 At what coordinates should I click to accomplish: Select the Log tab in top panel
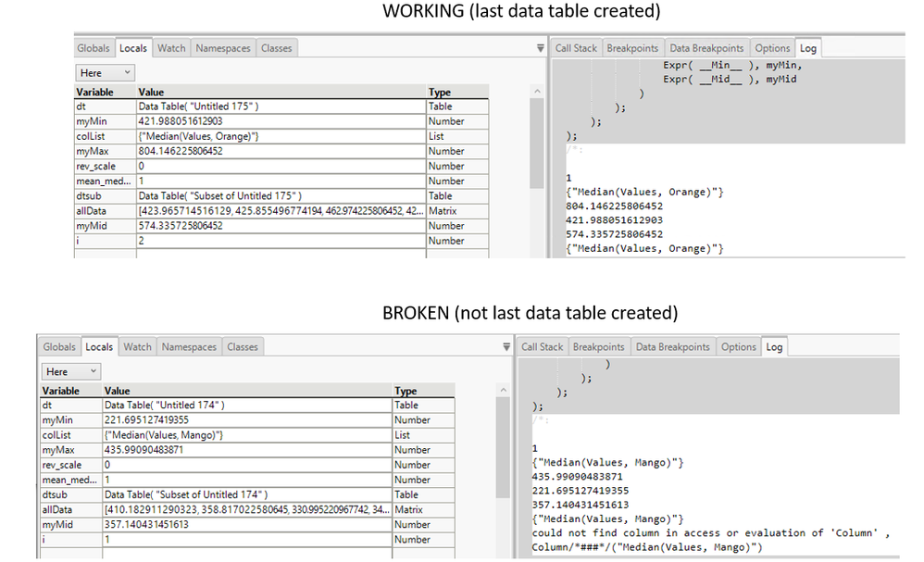[808, 48]
